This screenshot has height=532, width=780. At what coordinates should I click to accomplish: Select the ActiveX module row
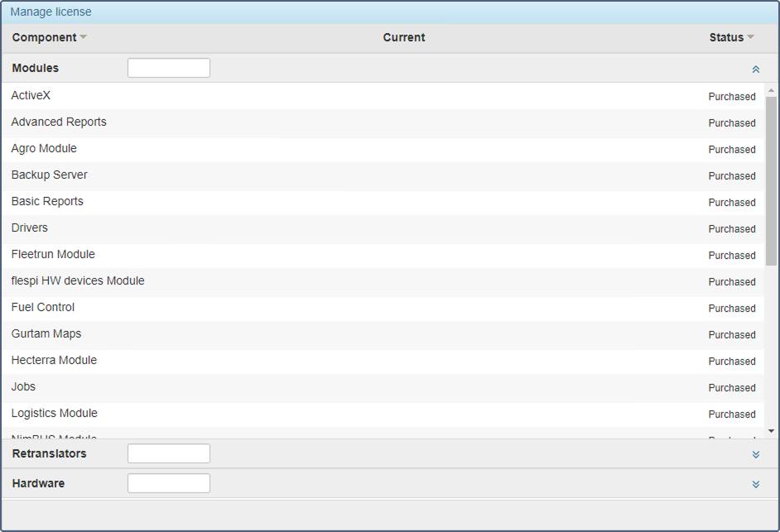tap(31, 96)
